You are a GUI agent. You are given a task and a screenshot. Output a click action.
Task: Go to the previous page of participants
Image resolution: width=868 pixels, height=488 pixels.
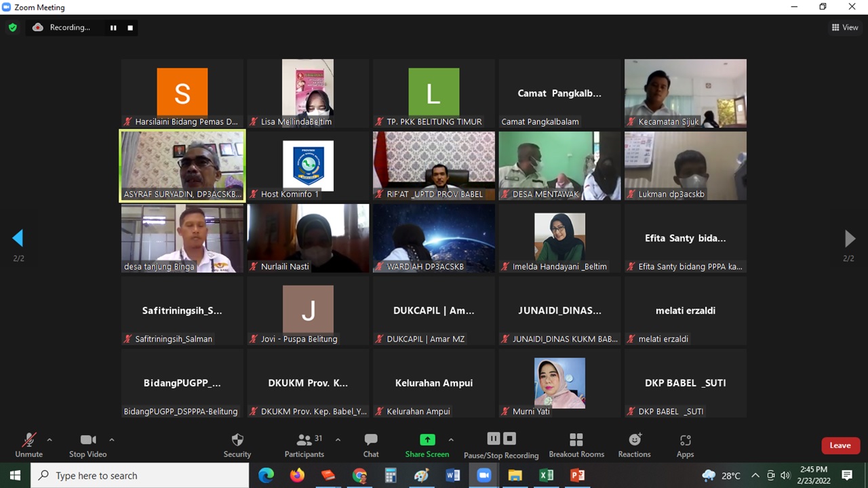[18, 238]
